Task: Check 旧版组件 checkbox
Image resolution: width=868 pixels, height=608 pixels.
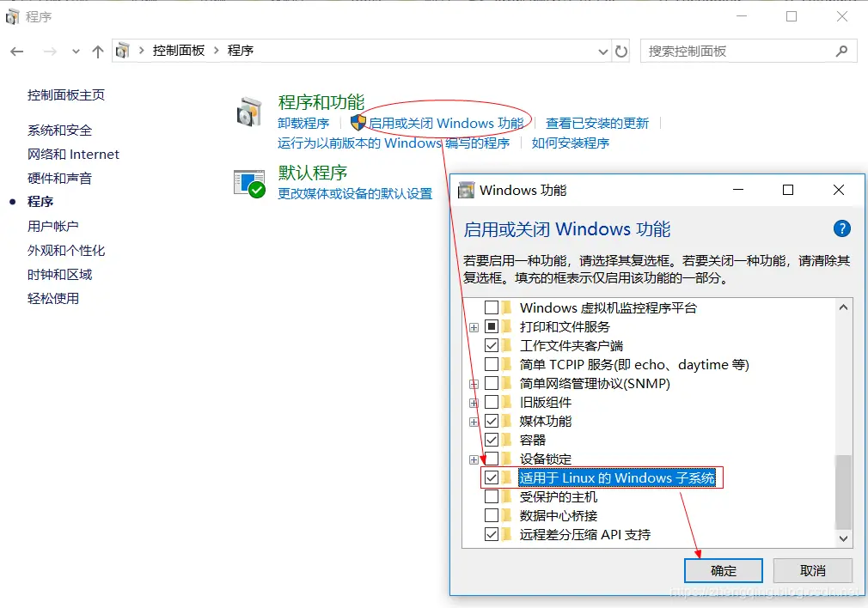Action: click(491, 402)
